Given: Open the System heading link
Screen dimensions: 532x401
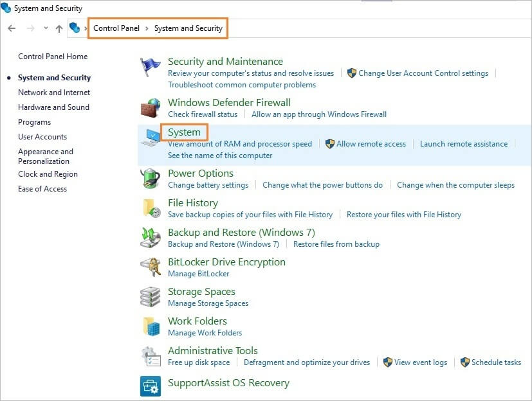Looking at the screenshot, I should pyautogui.click(x=184, y=132).
